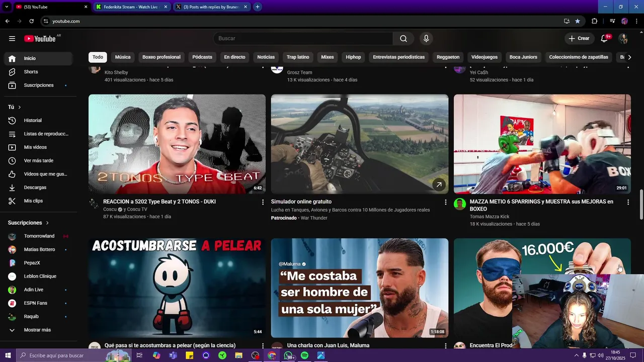The width and height of the screenshot is (644, 362).
Task: Select the Videojuegos filter chip
Action: (x=485, y=57)
